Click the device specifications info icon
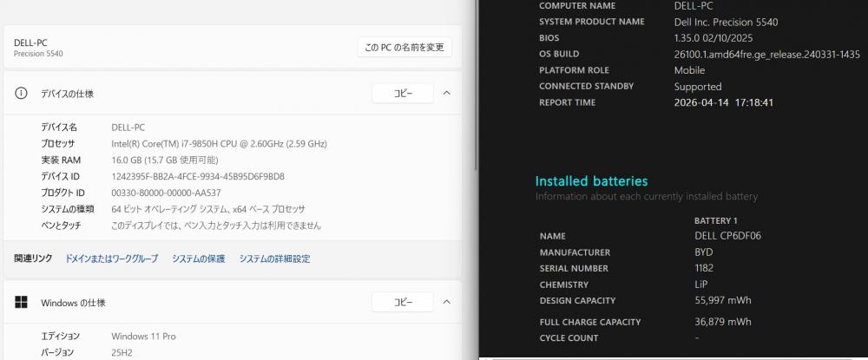Screen dimensions: 868x360 21,94
